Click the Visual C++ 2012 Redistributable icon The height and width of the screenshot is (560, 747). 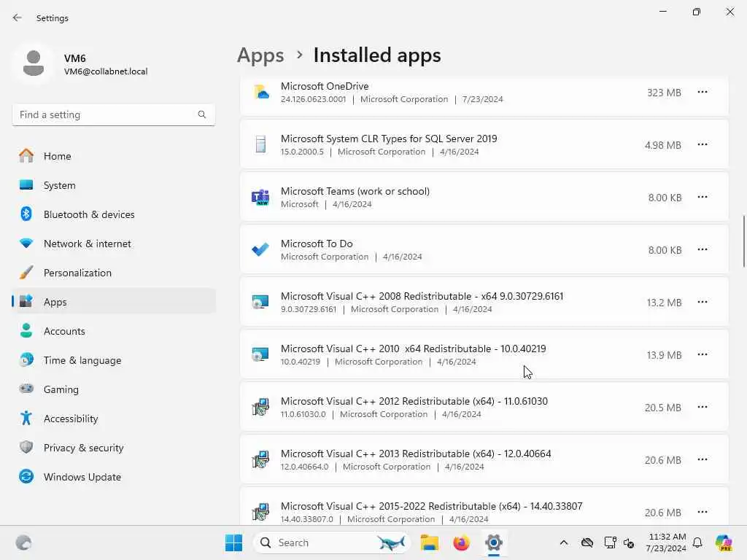(x=260, y=407)
